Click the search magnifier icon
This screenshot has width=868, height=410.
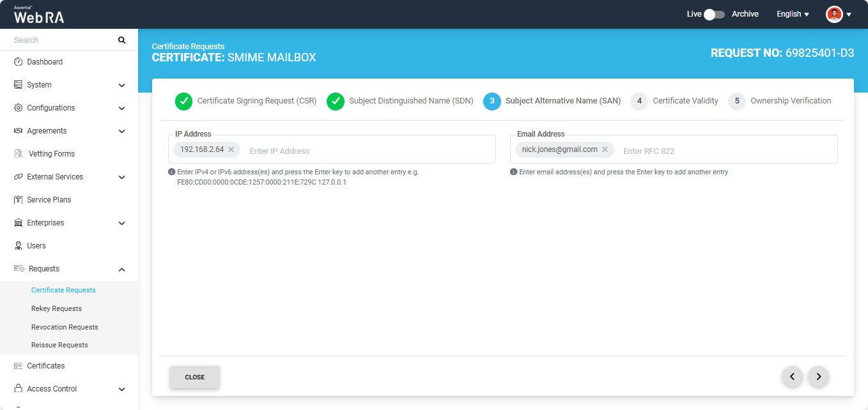tap(121, 40)
